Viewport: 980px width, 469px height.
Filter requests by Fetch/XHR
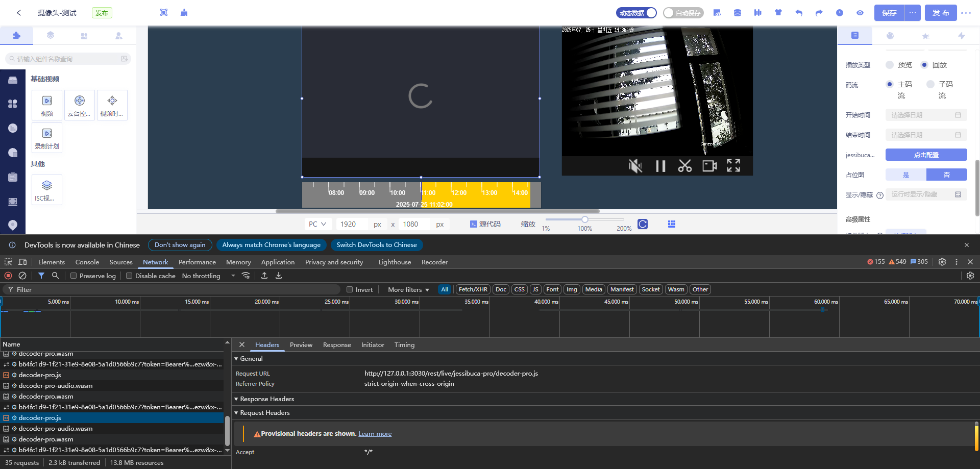(x=473, y=289)
